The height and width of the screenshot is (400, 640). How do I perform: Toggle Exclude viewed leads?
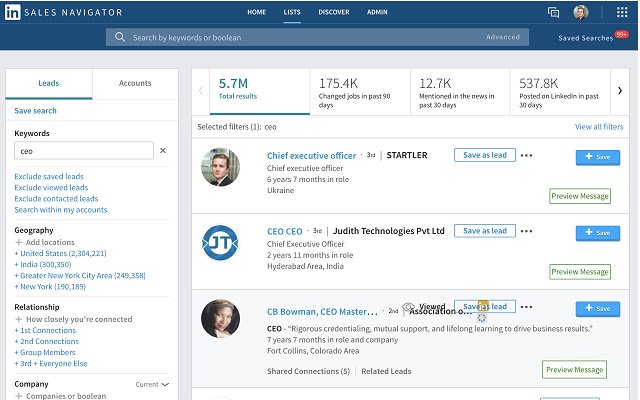[x=51, y=187]
